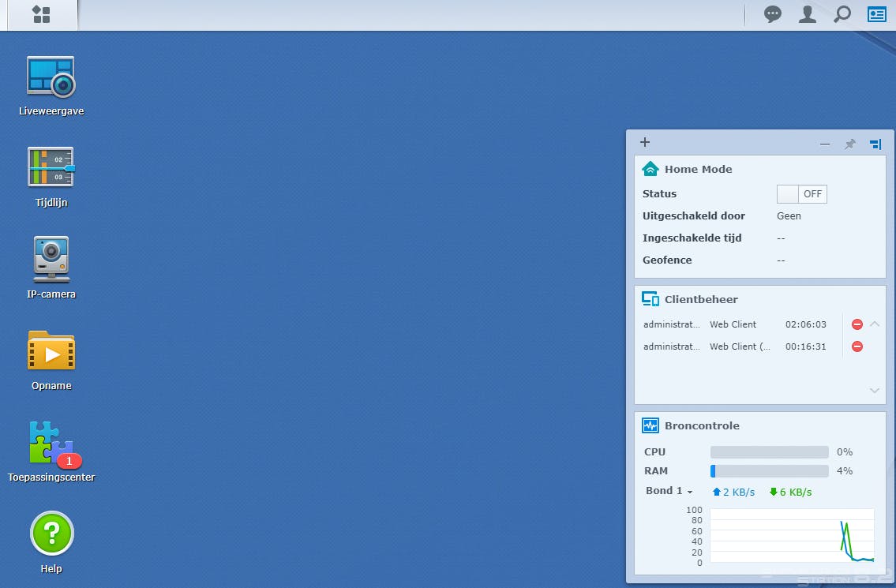Click the search icon in the top bar
This screenshot has height=588, width=896.
[842, 14]
